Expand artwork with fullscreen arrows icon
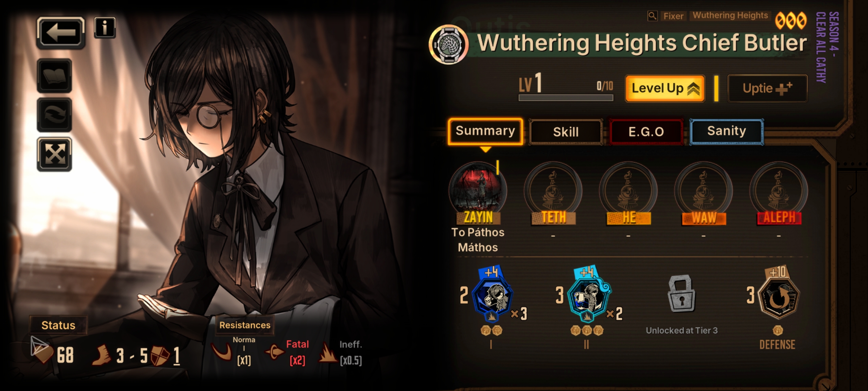Viewport: 868px width, 391px height. (55, 155)
